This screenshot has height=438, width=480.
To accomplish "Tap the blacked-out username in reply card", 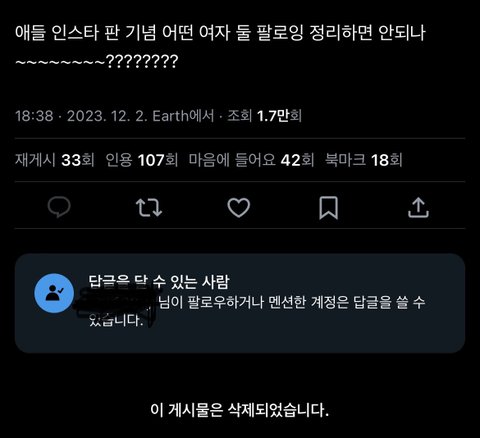I will (117, 305).
